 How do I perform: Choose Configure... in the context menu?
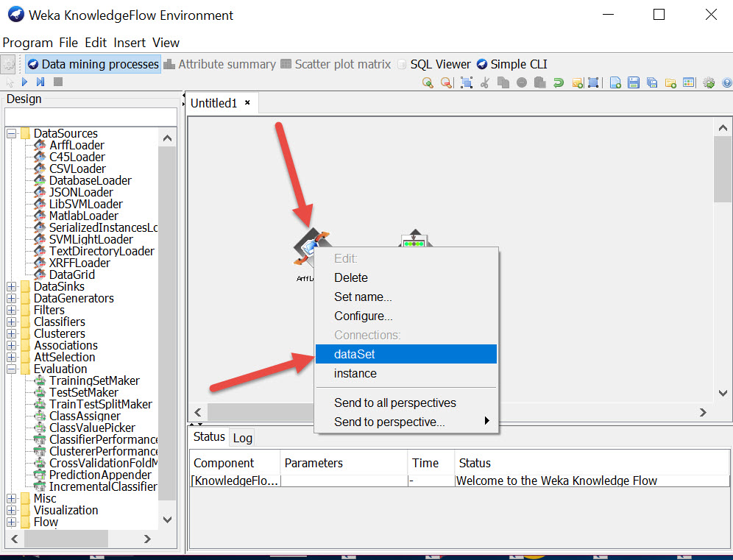pos(363,316)
